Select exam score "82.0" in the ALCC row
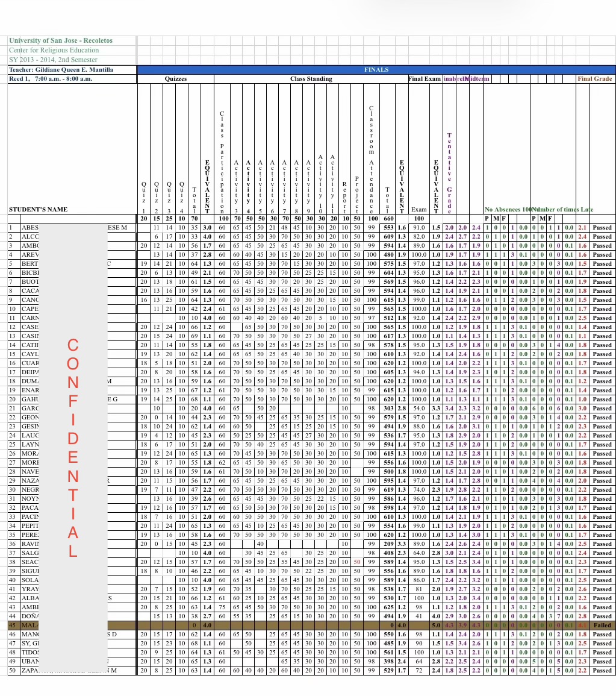Screen dimensions: 616x696 [x=418, y=237]
